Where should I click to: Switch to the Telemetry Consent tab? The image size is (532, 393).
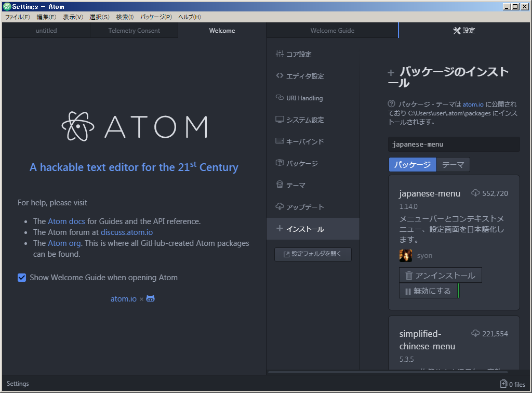[134, 31]
